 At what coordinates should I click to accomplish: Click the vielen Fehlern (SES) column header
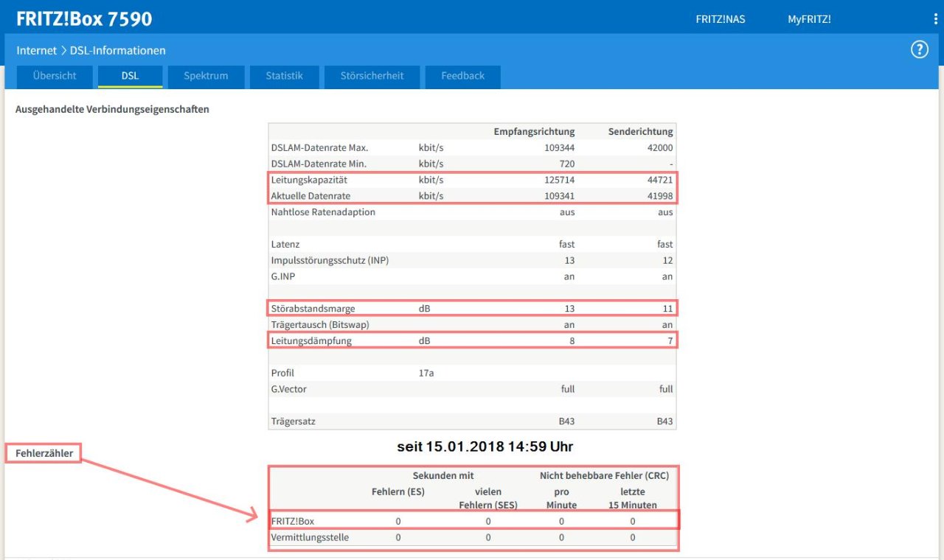pyautogui.click(x=488, y=498)
